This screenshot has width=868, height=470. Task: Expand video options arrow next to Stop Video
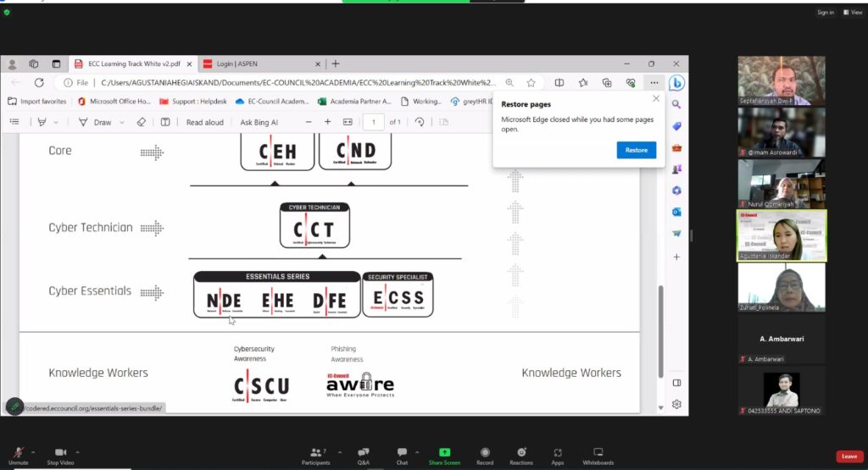tap(77, 451)
